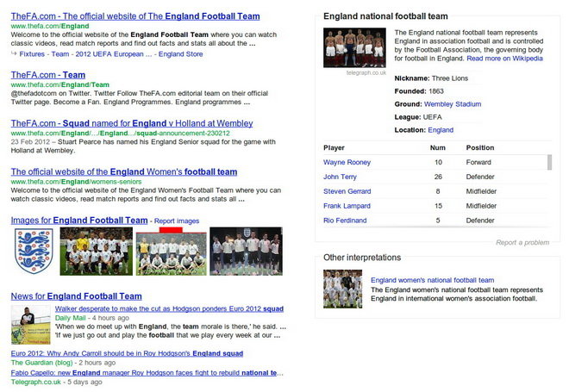569x392 pixels.
Task: Follow Read more on Wikipedia link
Action: point(504,59)
